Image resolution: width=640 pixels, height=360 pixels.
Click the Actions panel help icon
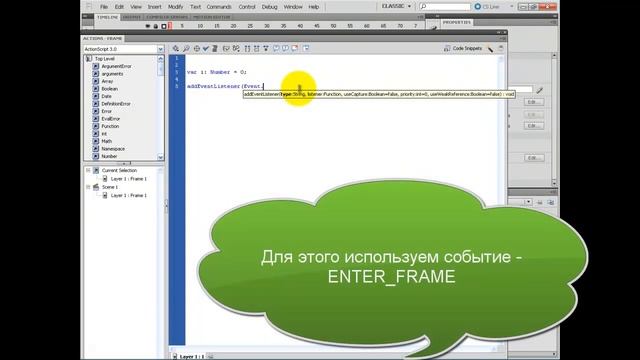(501, 48)
